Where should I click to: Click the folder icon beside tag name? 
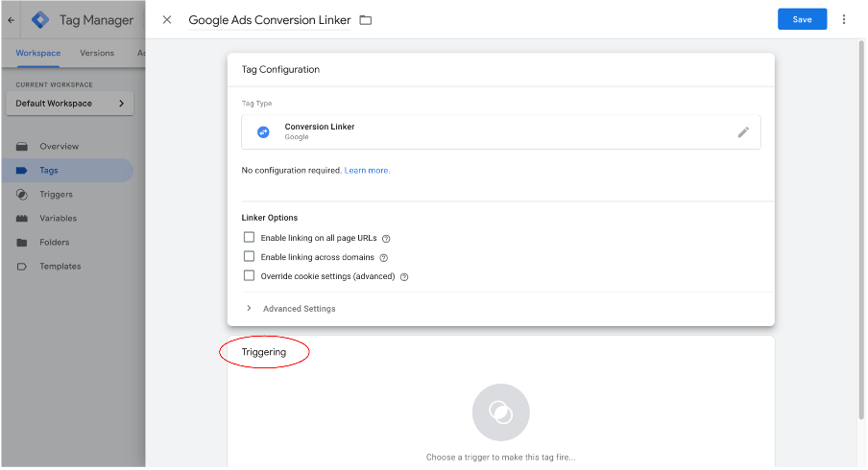(x=365, y=20)
